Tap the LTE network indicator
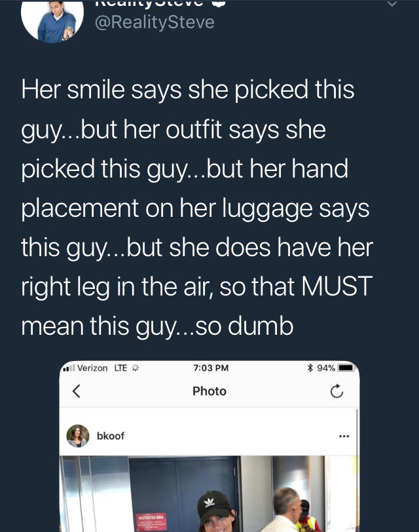The image size is (419, 532). (120, 368)
